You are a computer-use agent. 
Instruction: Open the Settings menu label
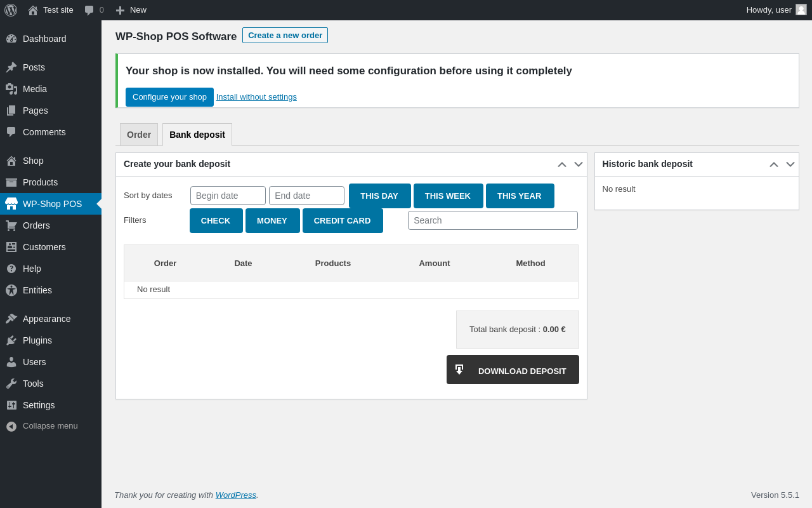tap(39, 405)
